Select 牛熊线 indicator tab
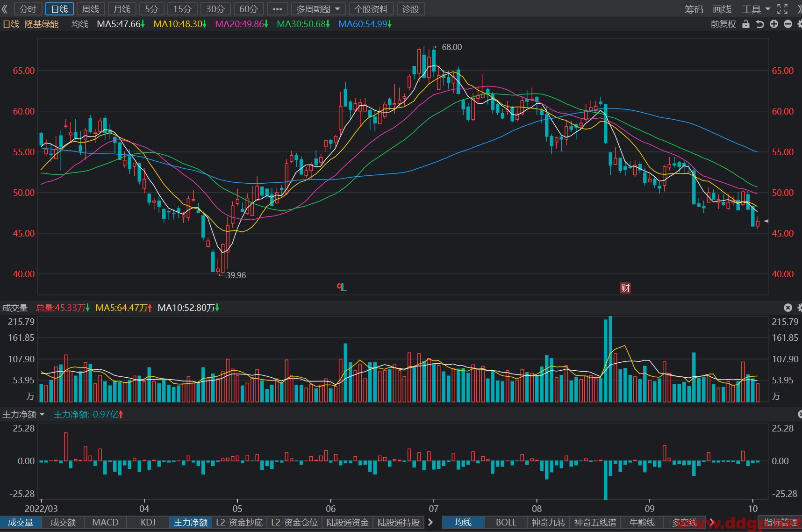The height and width of the screenshot is (532, 802). tap(642, 522)
